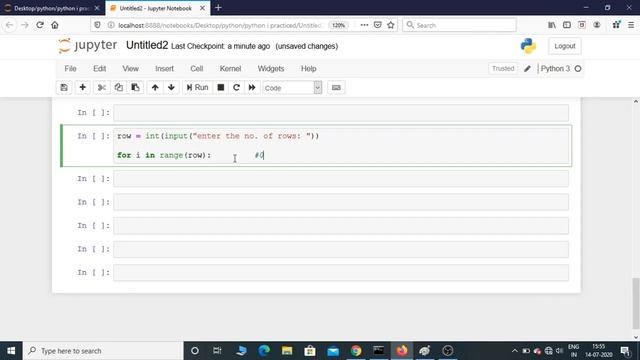This screenshot has height=360, width=640.
Task: Open the Cell menu
Action: click(197, 69)
